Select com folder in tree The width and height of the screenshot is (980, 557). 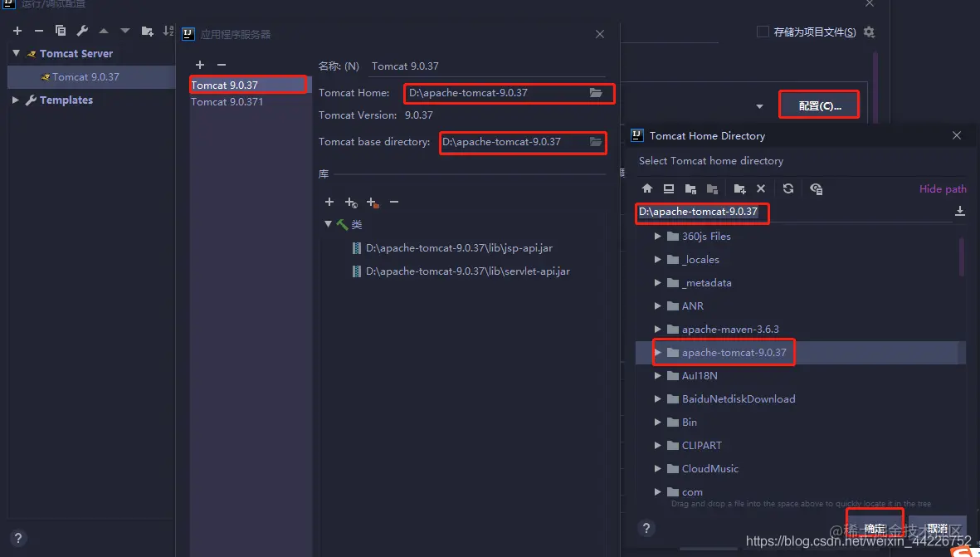click(x=692, y=492)
